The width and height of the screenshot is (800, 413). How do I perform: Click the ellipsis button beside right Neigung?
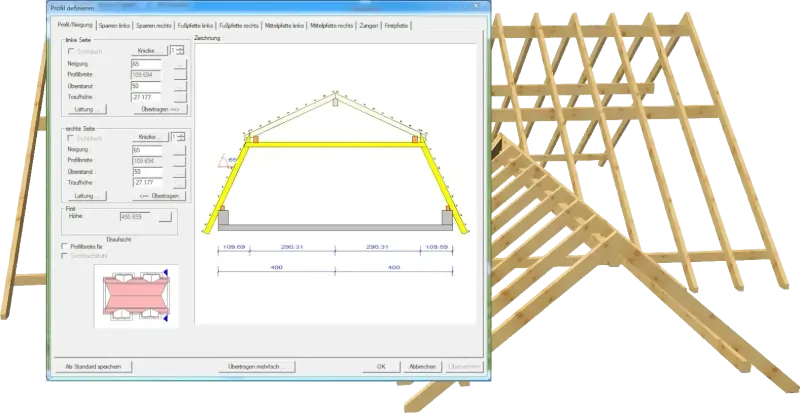[x=180, y=149]
